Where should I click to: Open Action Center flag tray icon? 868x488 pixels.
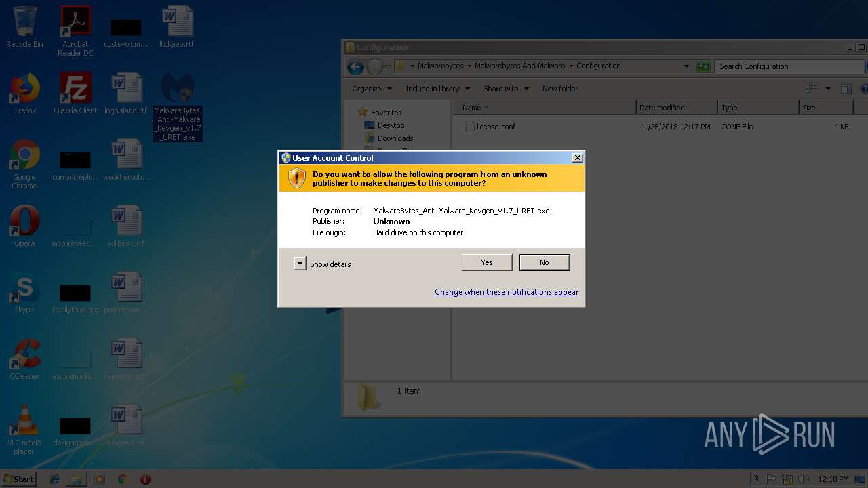(773, 479)
